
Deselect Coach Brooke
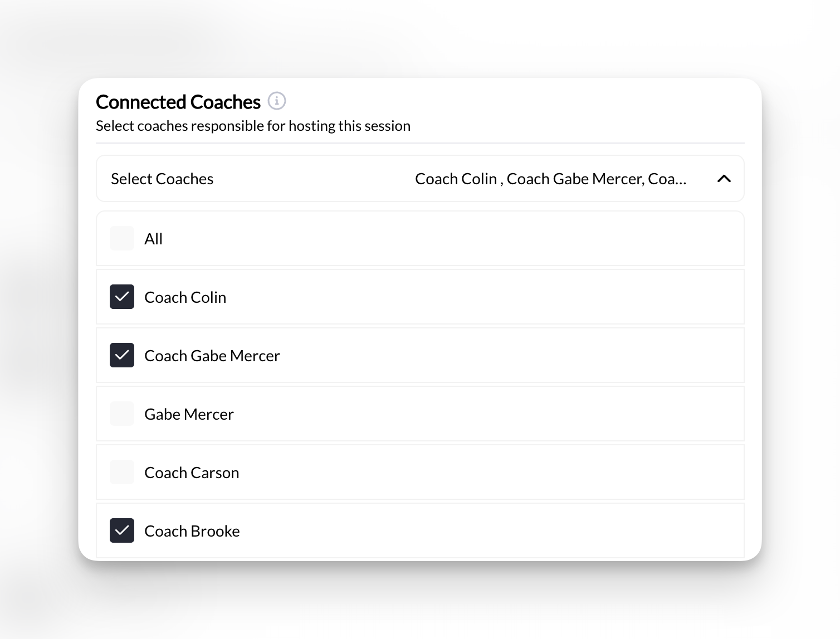click(122, 530)
